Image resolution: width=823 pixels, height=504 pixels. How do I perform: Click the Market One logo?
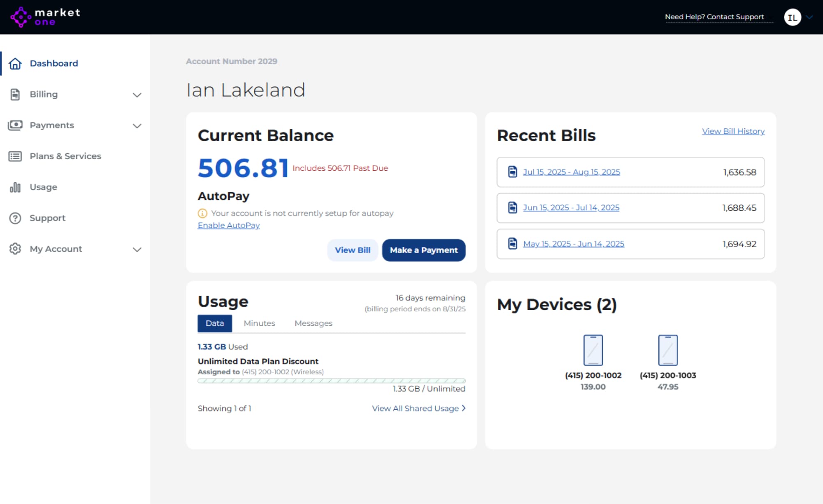point(45,17)
